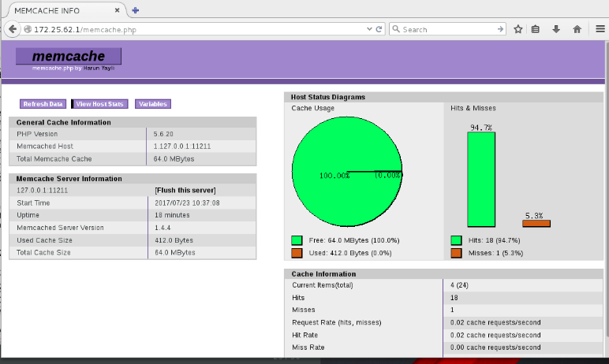Click the Host Status Diagrams heading
The width and height of the screenshot is (609, 364).
coord(328,97)
